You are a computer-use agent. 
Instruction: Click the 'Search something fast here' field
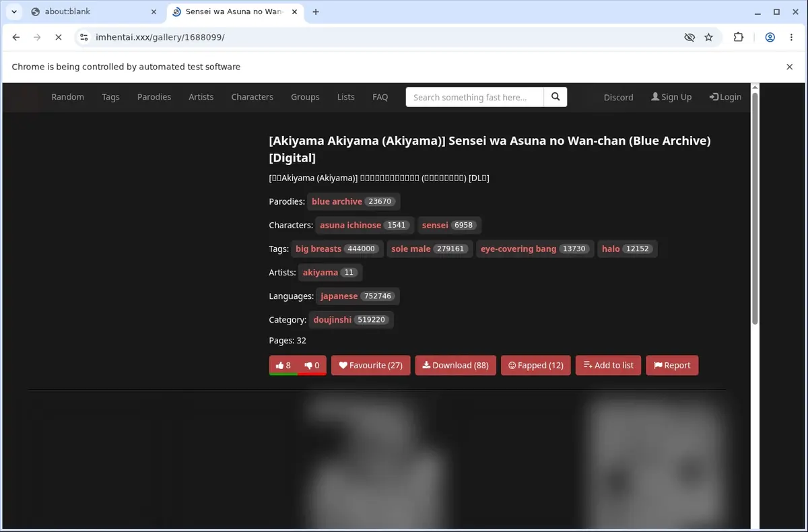pyautogui.click(x=475, y=97)
